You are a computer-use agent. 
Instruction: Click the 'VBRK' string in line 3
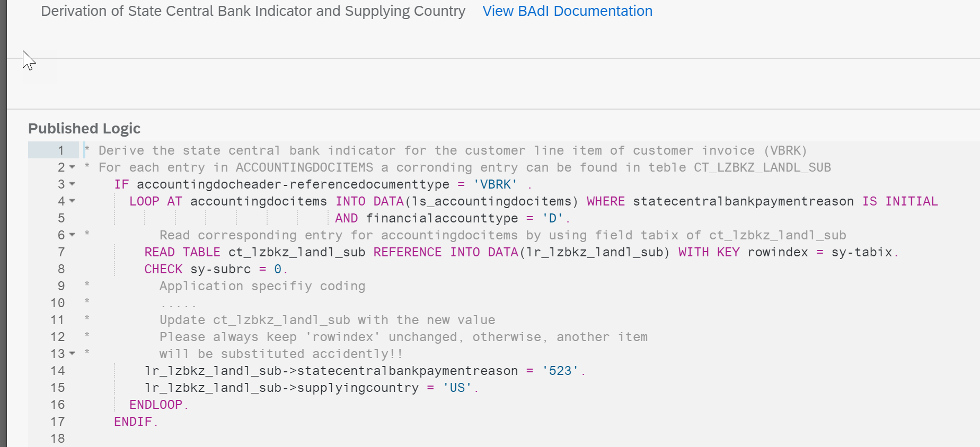pyautogui.click(x=495, y=184)
